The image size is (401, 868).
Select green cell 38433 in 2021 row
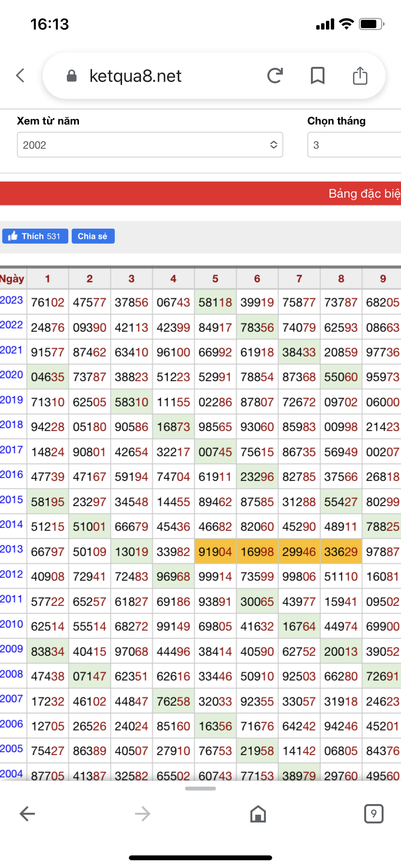[x=299, y=352]
